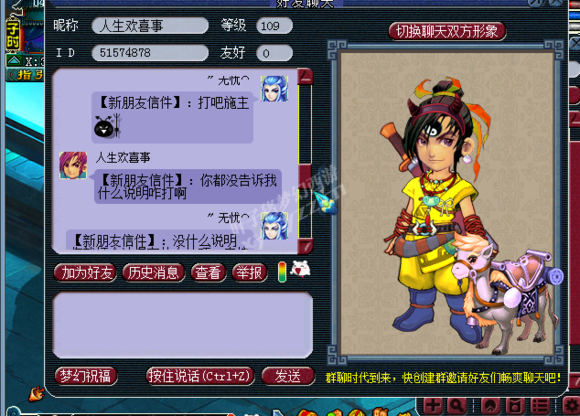Toggle 切换聊天双方形象 character display
The width and height of the screenshot is (580, 416).
[x=447, y=31]
